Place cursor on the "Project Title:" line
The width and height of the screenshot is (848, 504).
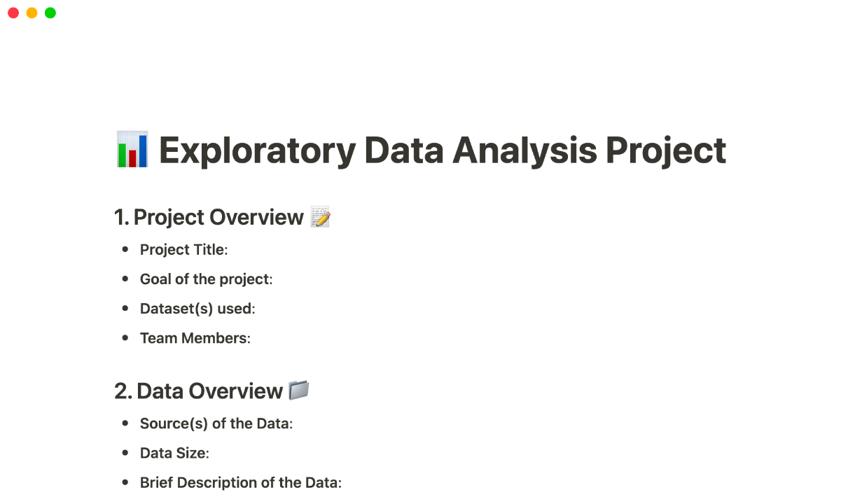[183, 250]
